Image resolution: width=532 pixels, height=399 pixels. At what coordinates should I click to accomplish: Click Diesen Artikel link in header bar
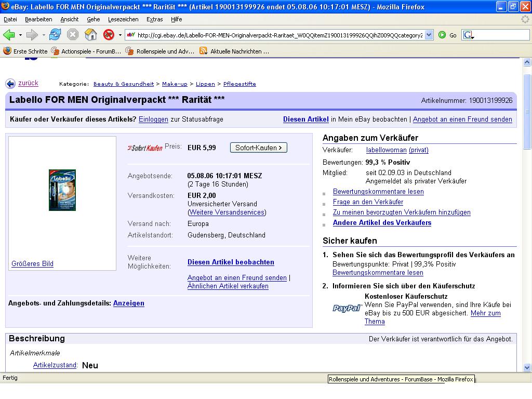click(306, 119)
